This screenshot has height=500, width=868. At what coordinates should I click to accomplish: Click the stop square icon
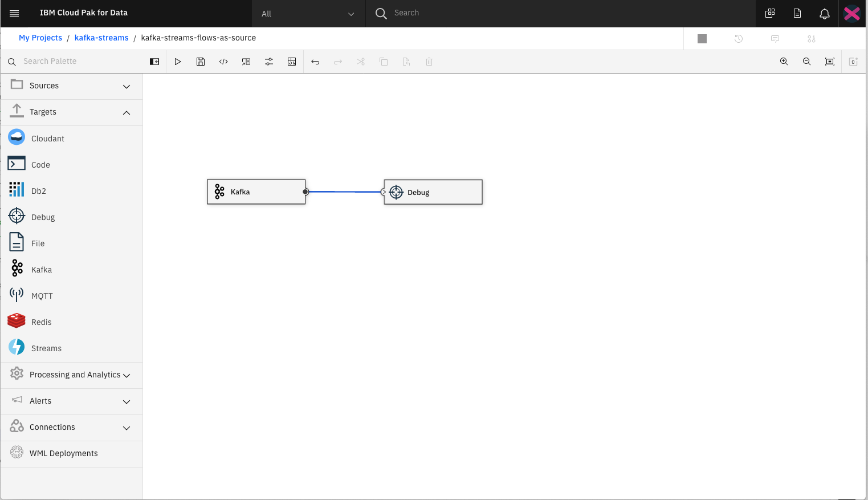[x=702, y=39]
